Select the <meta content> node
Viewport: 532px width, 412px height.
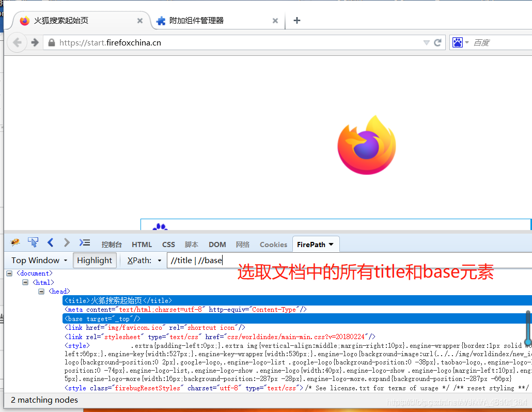185,310
